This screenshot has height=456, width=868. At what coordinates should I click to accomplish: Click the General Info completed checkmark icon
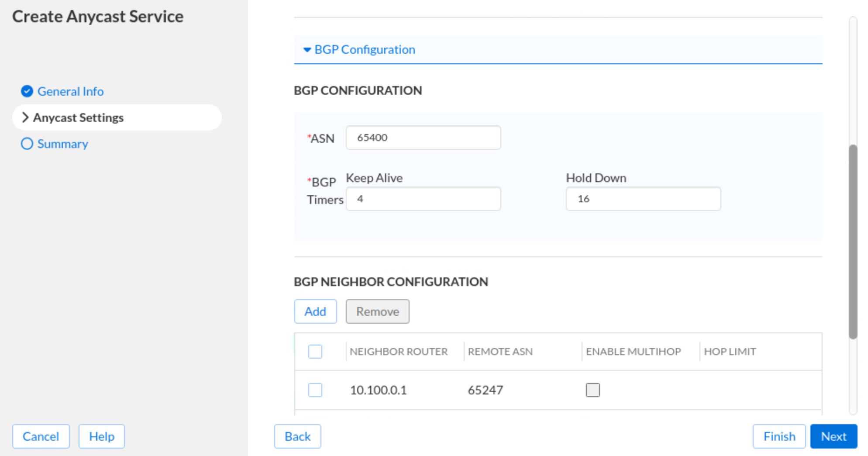tap(27, 91)
